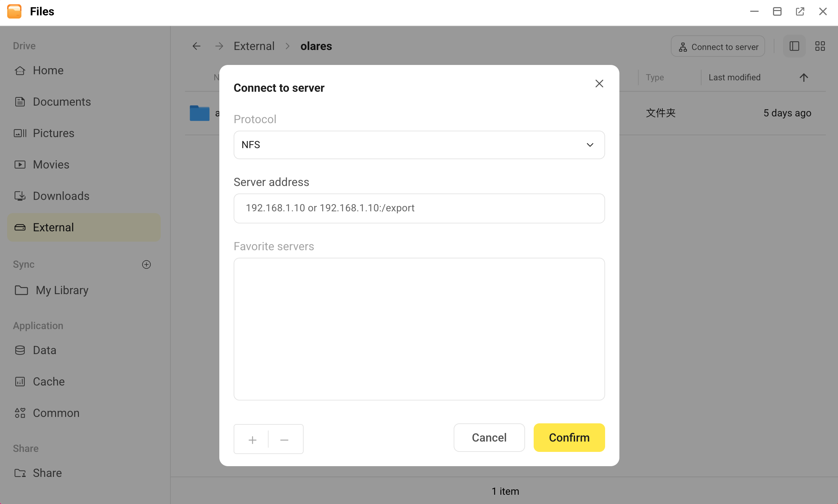The height and width of the screenshot is (504, 838).
Task: Click the Connect to server toolbar button
Action: click(x=718, y=46)
